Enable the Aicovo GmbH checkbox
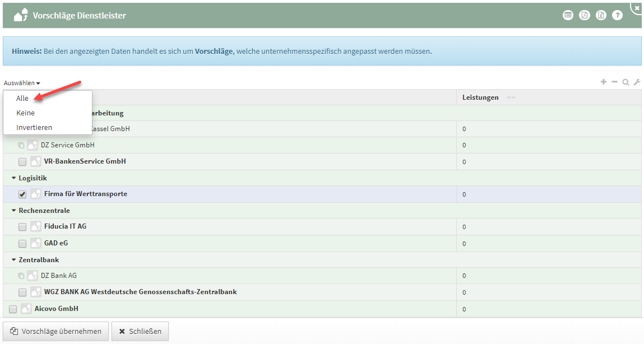 coord(13,309)
